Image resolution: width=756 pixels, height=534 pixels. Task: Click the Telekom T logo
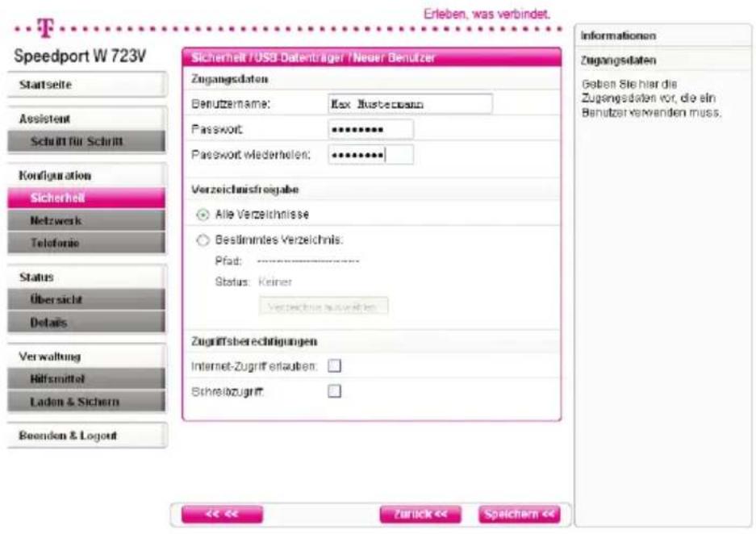point(45,27)
